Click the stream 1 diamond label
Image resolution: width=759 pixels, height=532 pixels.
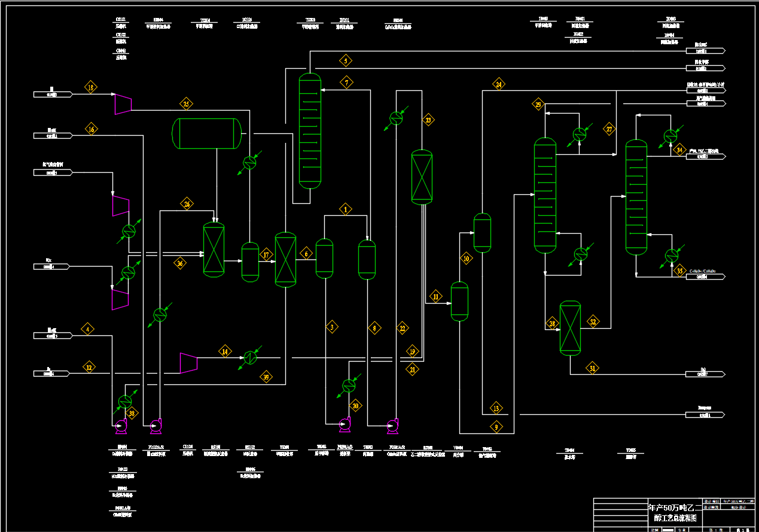(x=345, y=209)
